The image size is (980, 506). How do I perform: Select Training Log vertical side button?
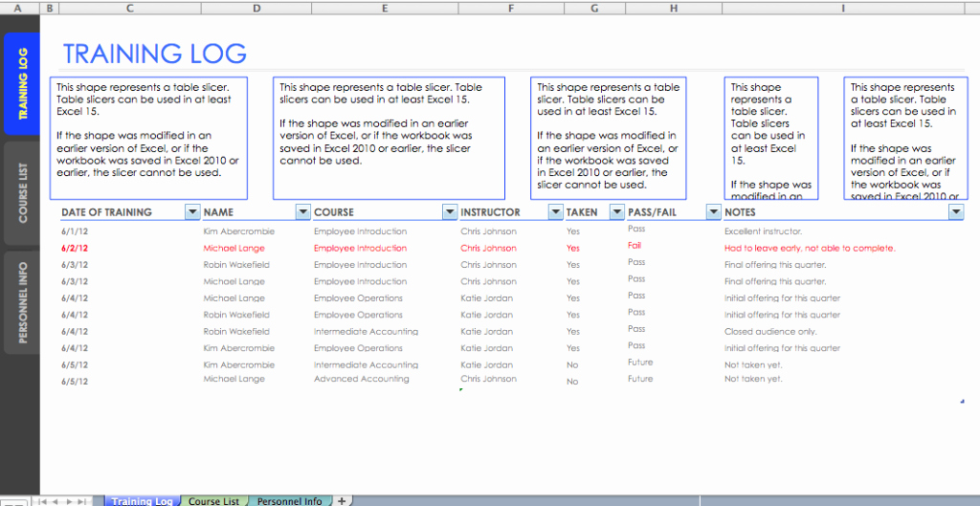(23, 84)
